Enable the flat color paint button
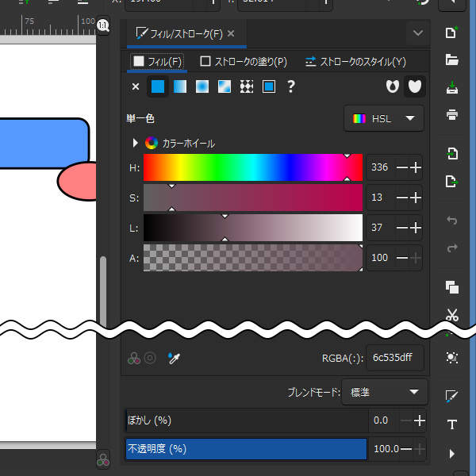Viewport: 476px width, 476px height. [158, 86]
